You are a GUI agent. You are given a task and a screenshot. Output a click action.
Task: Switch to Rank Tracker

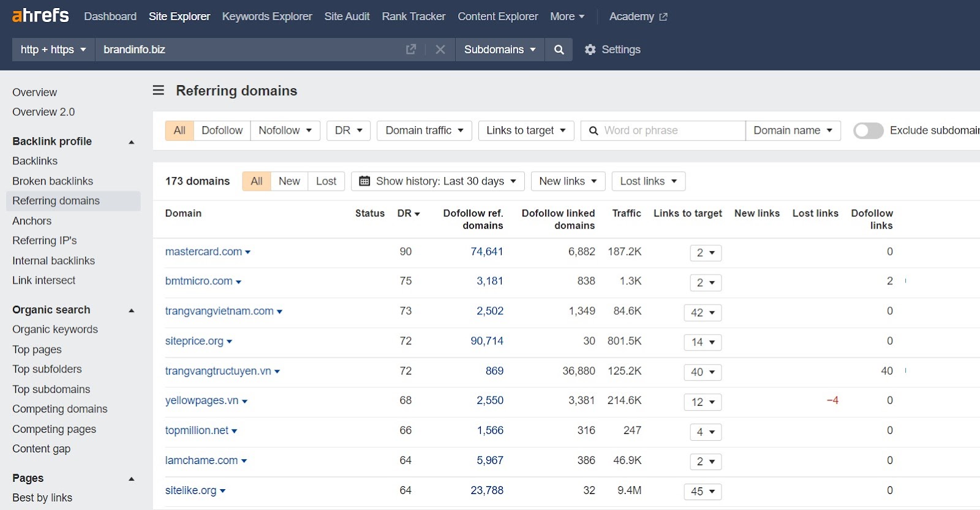(x=413, y=17)
